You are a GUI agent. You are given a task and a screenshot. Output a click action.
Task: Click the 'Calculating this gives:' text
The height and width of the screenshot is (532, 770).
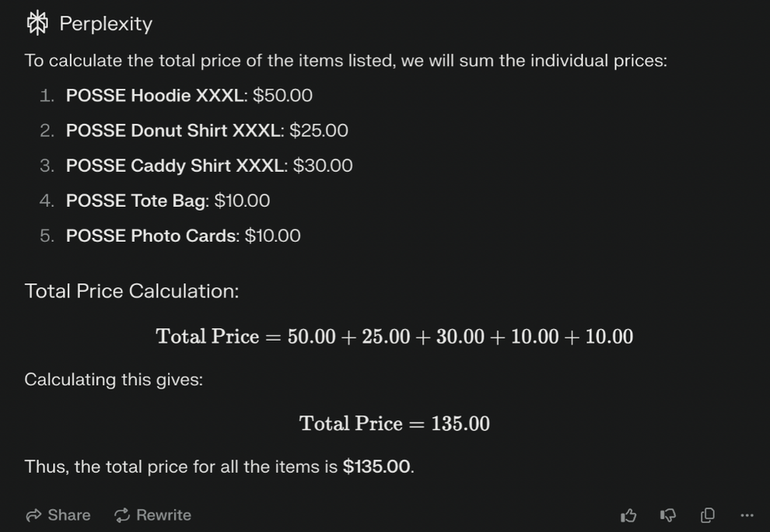pyautogui.click(x=114, y=380)
